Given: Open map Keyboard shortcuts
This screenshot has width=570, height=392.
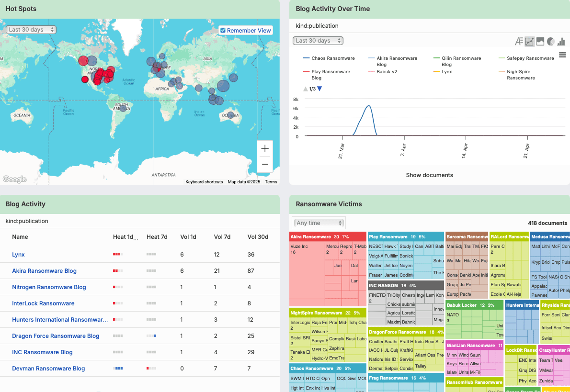Looking at the screenshot, I should [204, 182].
